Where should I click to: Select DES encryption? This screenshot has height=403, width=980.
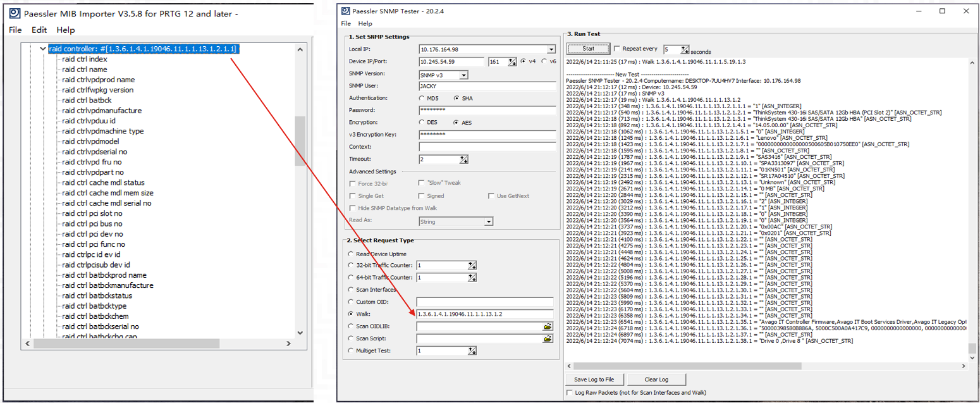(422, 122)
